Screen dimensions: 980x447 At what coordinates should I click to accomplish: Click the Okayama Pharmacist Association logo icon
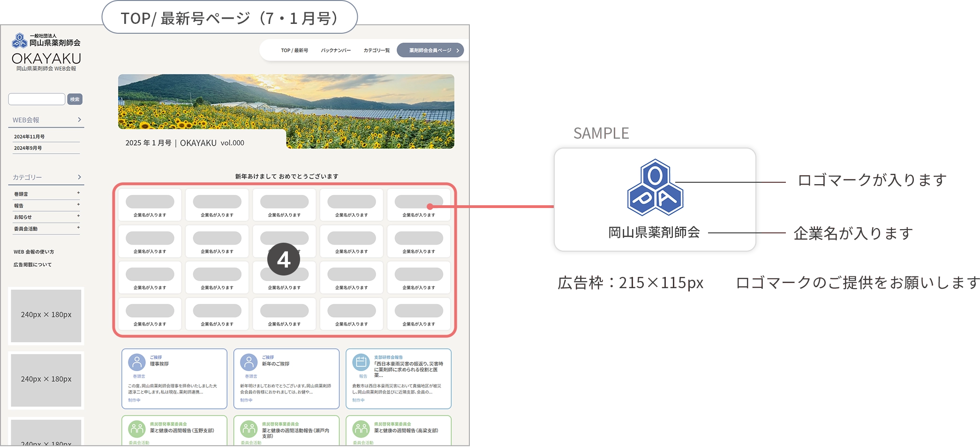click(20, 40)
